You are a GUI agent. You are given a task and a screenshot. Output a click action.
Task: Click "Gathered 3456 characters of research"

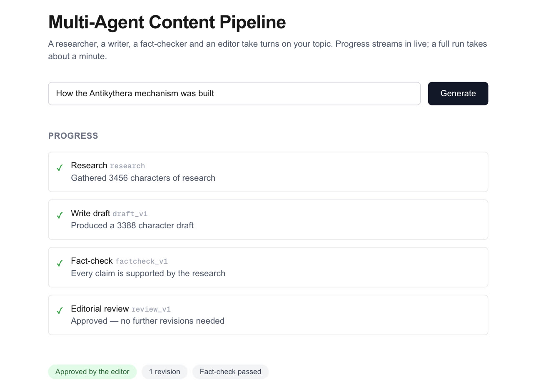pyautogui.click(x=143, y=178)
